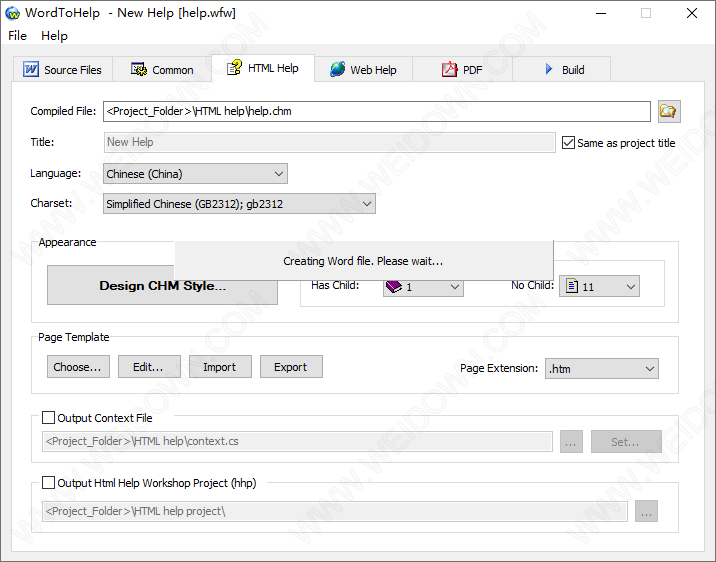Click the WordToHelp app icon in title bar

coord(12,13)
